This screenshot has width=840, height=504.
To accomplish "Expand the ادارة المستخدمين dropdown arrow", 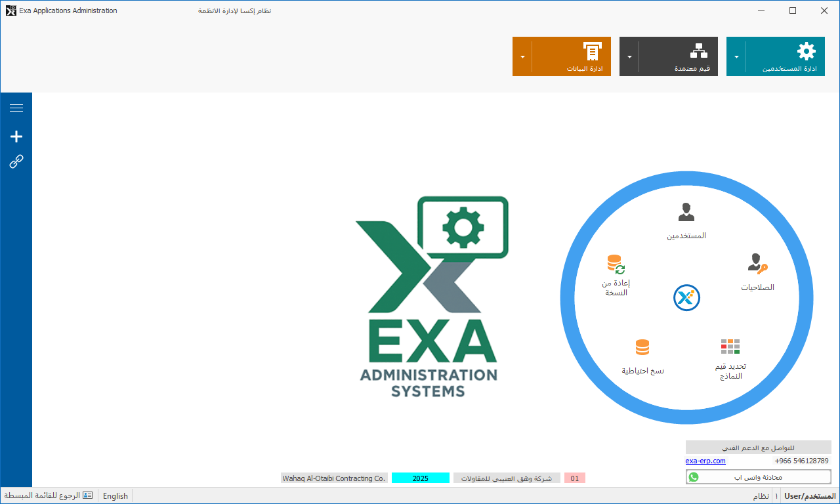I will 736,56.
